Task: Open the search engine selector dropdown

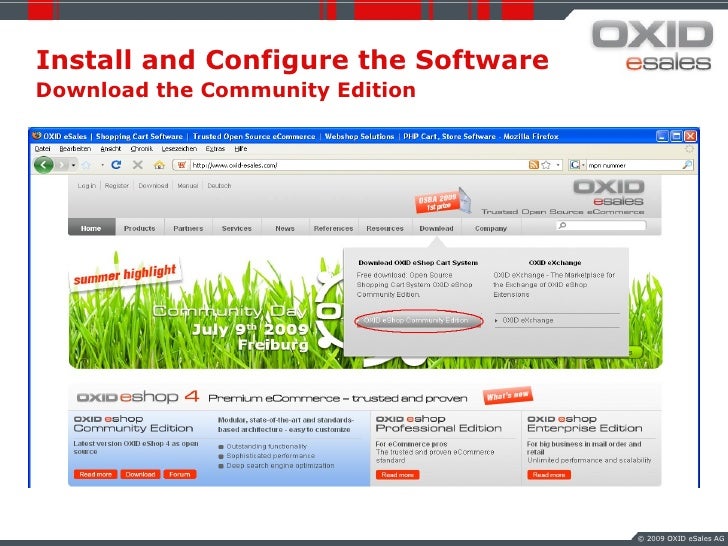Action: 577,165
